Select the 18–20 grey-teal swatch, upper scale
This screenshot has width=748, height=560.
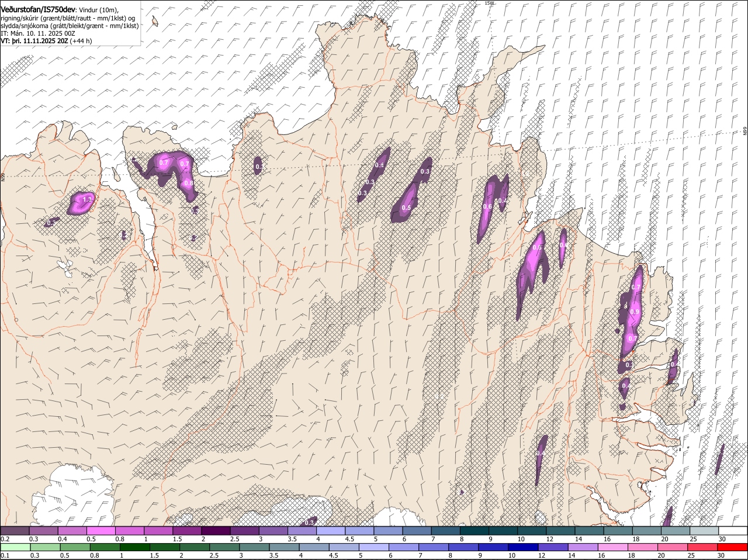(647, 530)
